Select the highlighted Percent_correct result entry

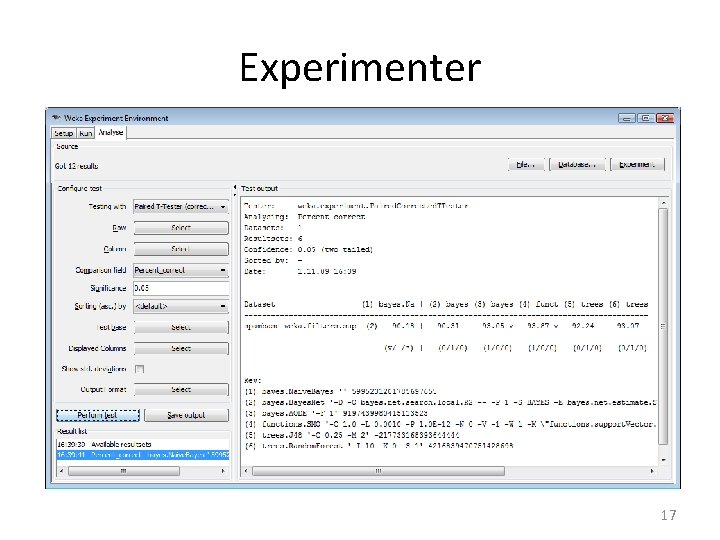pyautogui.click(x=143, y=455)
